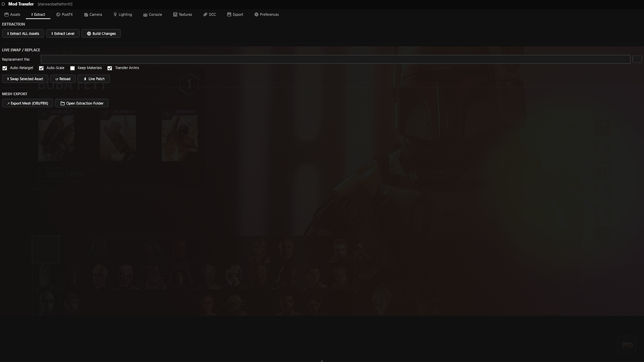Screen dimensions: 644x362
Task: Select the Export tab
Action: (235, 14)
